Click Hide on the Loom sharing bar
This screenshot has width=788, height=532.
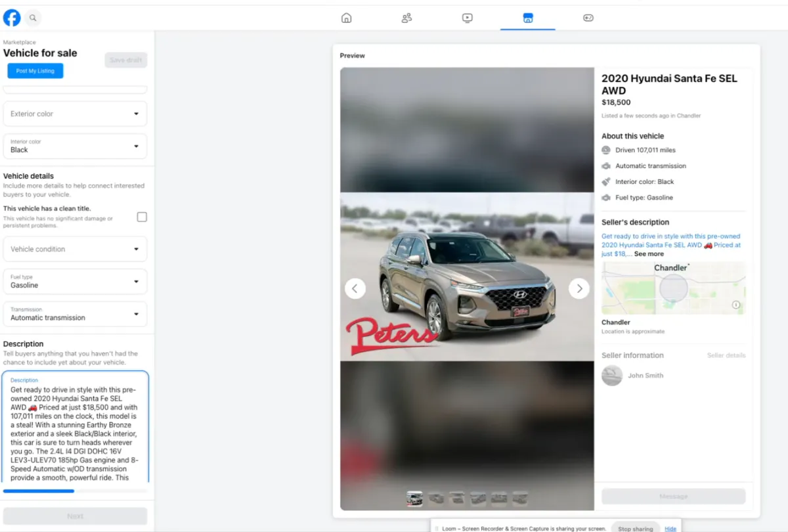(x=670, y=529)
